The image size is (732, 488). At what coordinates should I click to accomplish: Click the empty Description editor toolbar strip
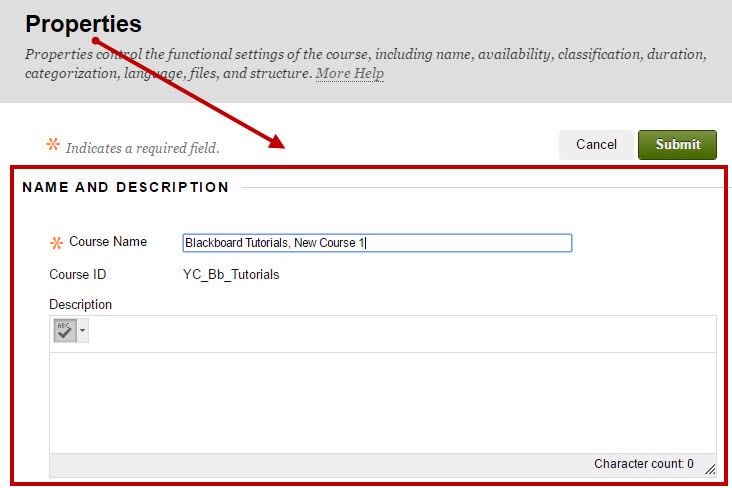tap(400, 333)
